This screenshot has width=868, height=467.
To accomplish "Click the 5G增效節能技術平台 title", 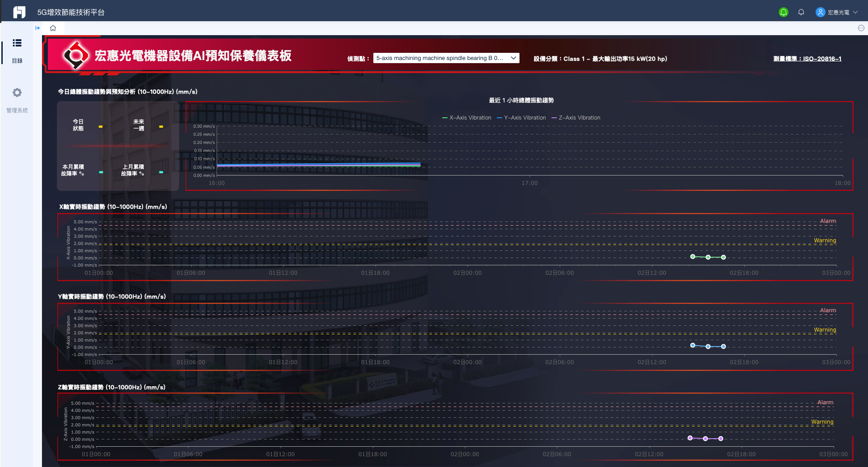I will pyautogui.click(x=71, y=12).
